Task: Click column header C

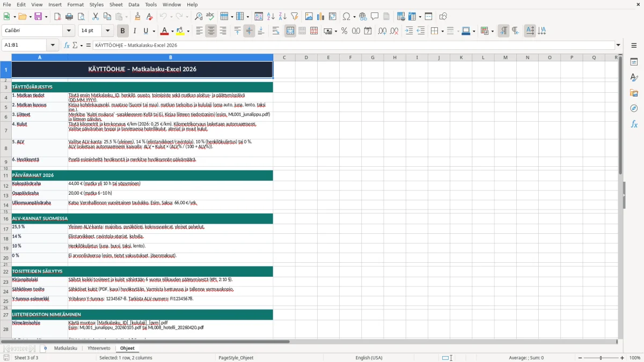Action: click(x=284, y=57)
